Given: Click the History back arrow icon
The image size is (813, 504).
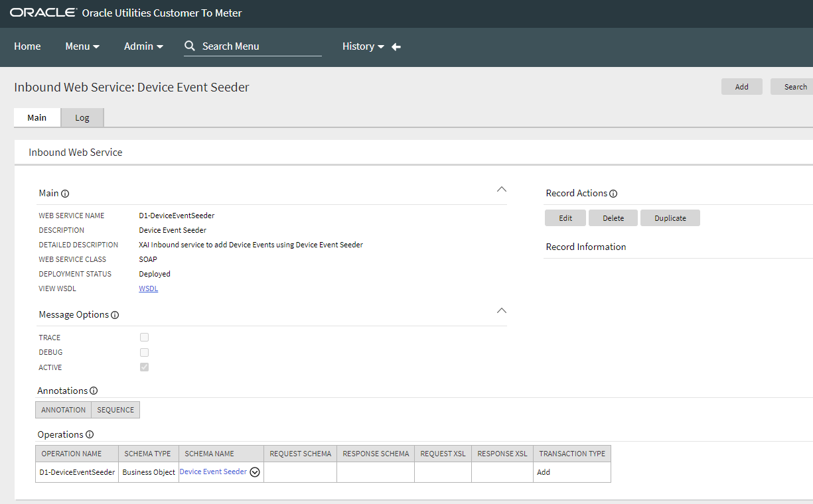Looking at the screenshot, I should click(396, 46).
